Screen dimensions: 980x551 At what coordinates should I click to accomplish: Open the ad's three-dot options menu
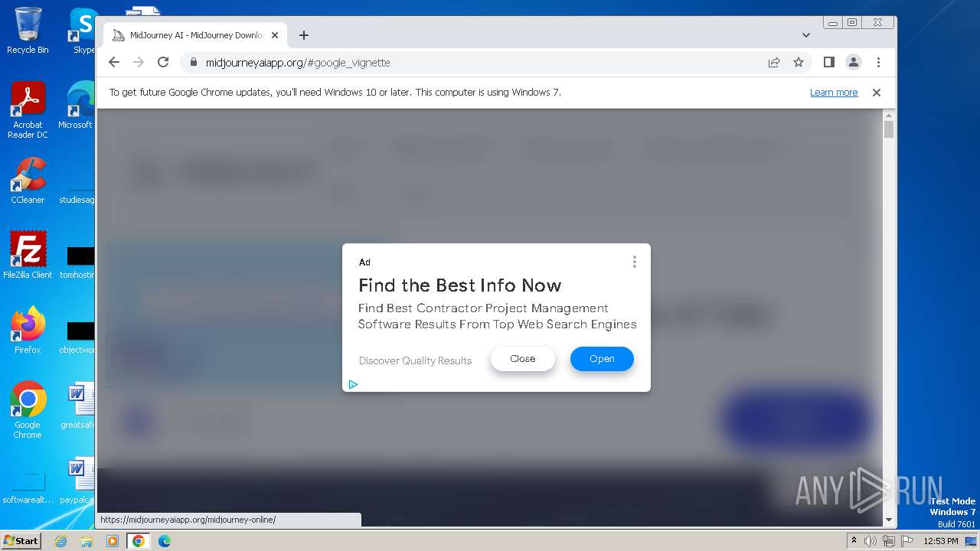[x=635, y=262]
